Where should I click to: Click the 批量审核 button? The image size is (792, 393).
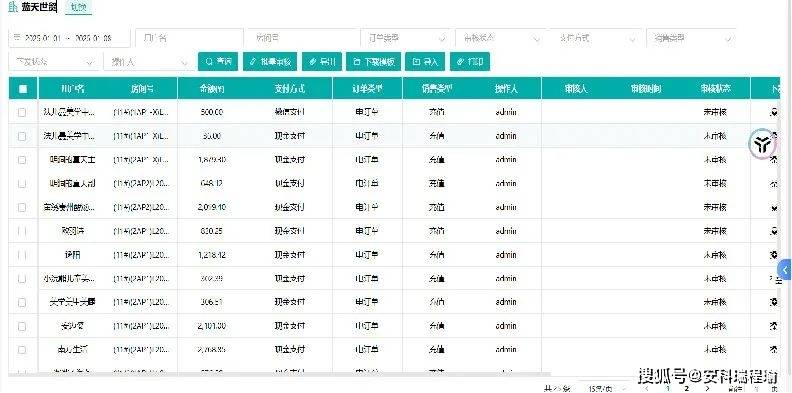pyautogui.click(x=270, y=62)
